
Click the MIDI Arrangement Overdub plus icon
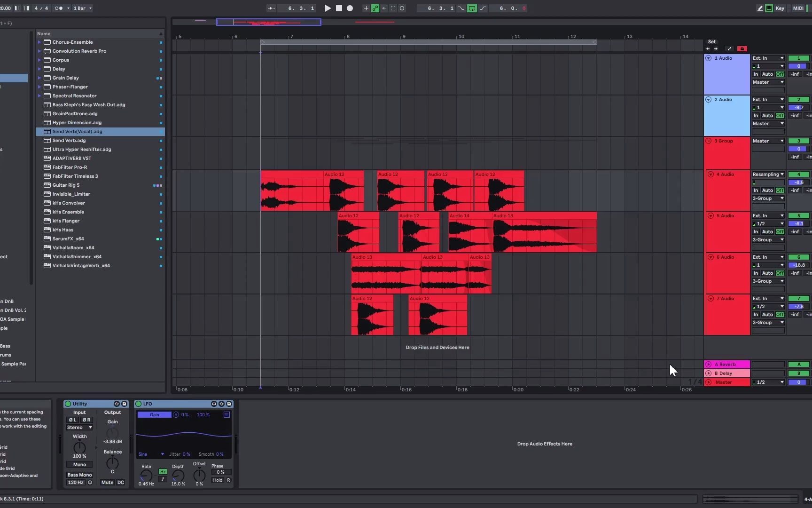(366, 8)
